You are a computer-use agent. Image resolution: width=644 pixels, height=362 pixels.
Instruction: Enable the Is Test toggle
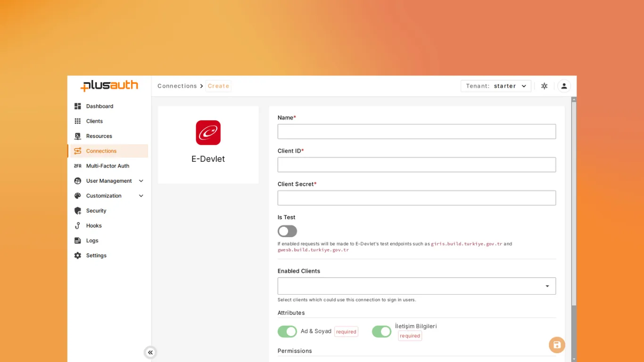coord(287,231)
